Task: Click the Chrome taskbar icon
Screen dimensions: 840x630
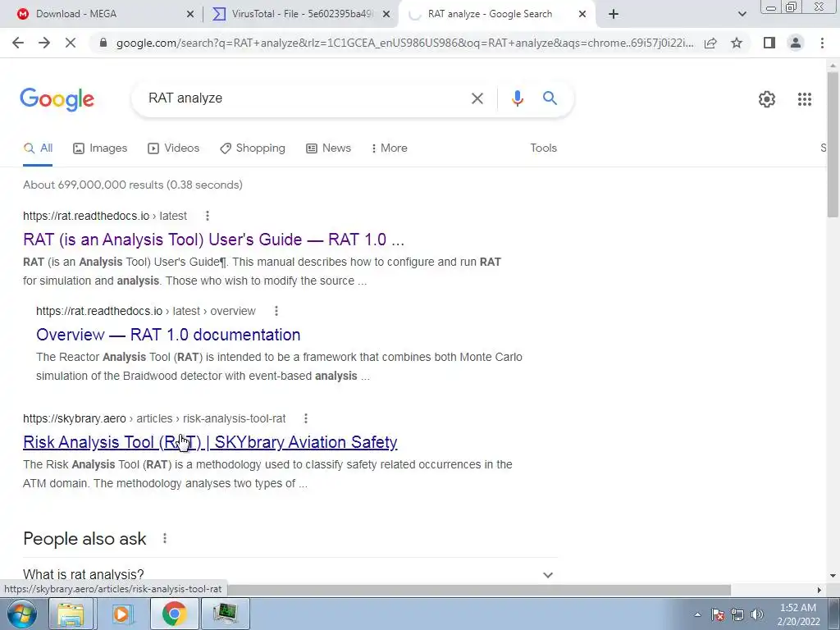Action: 174,614
